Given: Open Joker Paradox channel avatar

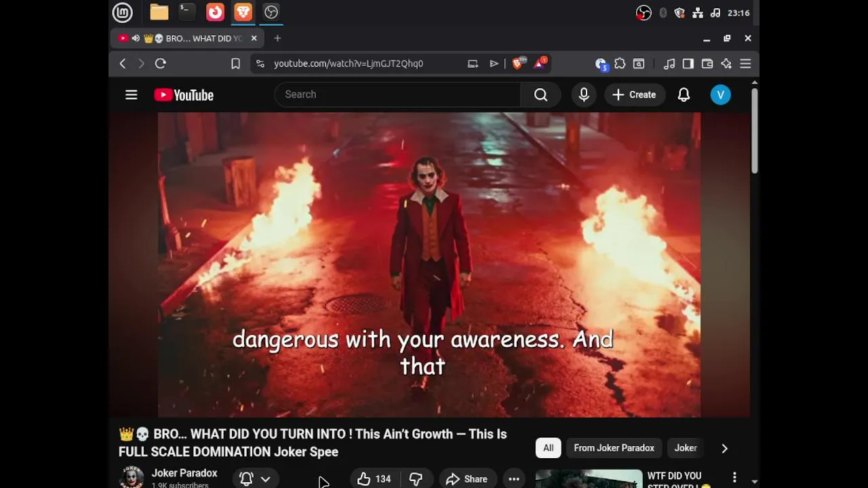Looking at the screenshot, I should (132, 477).
